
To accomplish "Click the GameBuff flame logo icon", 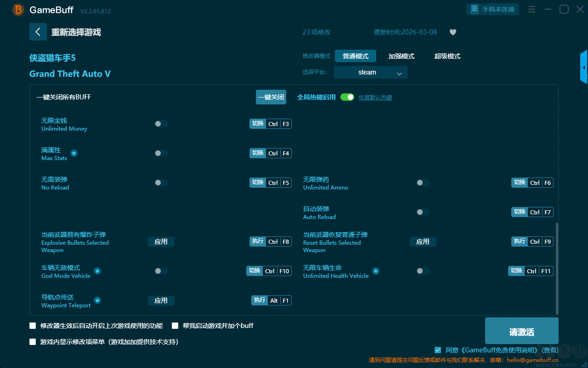I will pos(18,10).
